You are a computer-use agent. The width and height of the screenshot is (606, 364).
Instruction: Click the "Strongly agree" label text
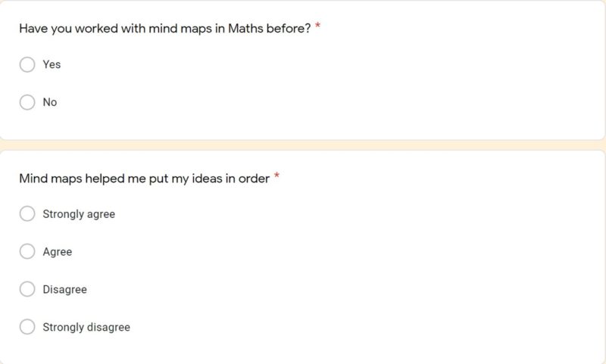tap(79, 214)
